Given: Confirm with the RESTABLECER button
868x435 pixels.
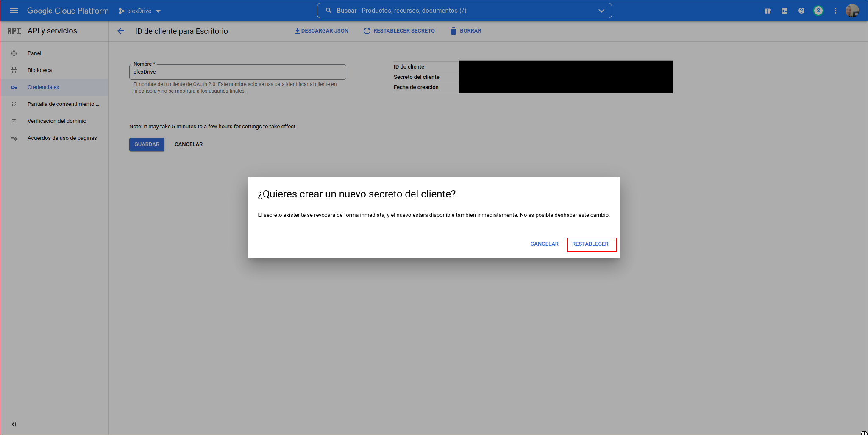Looking at the screenshot, I should point(590,244).
